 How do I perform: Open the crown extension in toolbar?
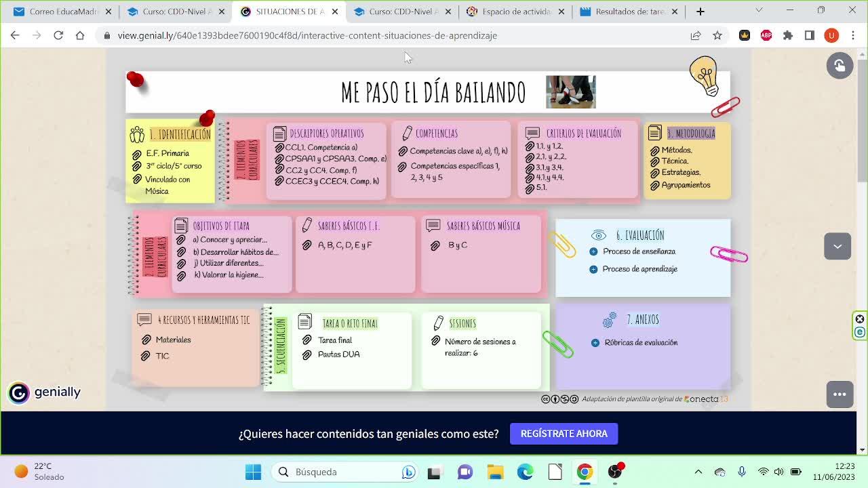coord(745,35)
